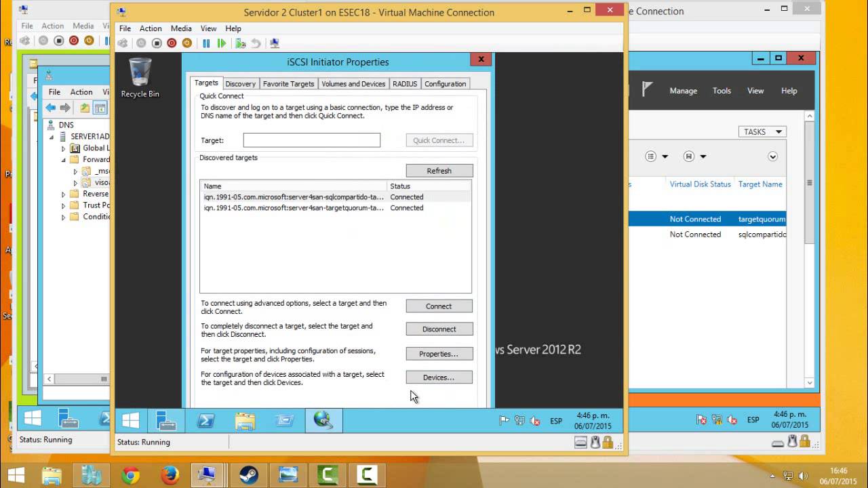Click orange Save icon in leftmost VM window

(89, 41)
